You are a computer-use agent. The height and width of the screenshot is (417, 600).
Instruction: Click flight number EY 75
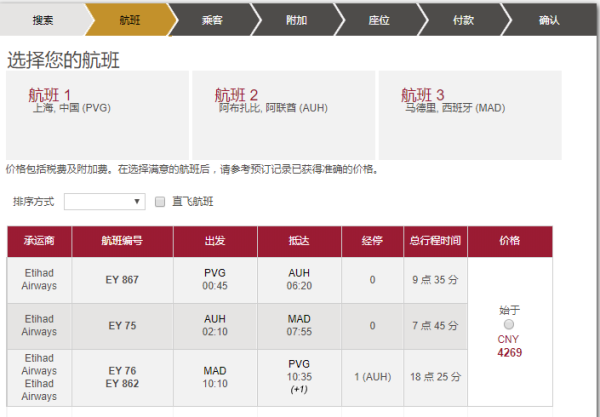point(122,325)
